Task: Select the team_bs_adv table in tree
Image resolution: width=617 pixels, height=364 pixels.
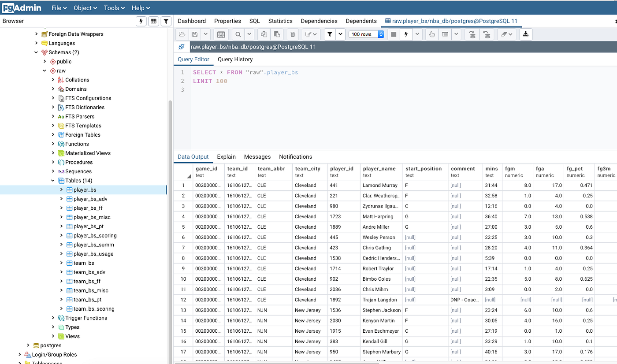Action: [89, 272]
